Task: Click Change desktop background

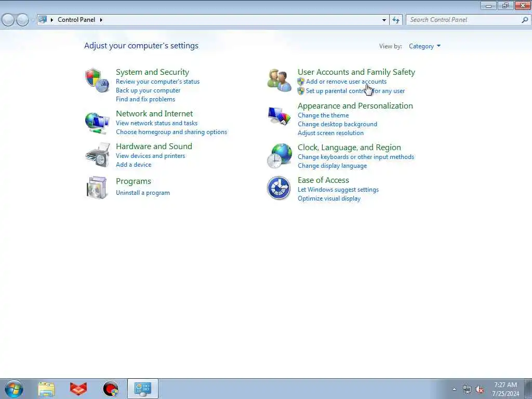Action: click(337, 124)
